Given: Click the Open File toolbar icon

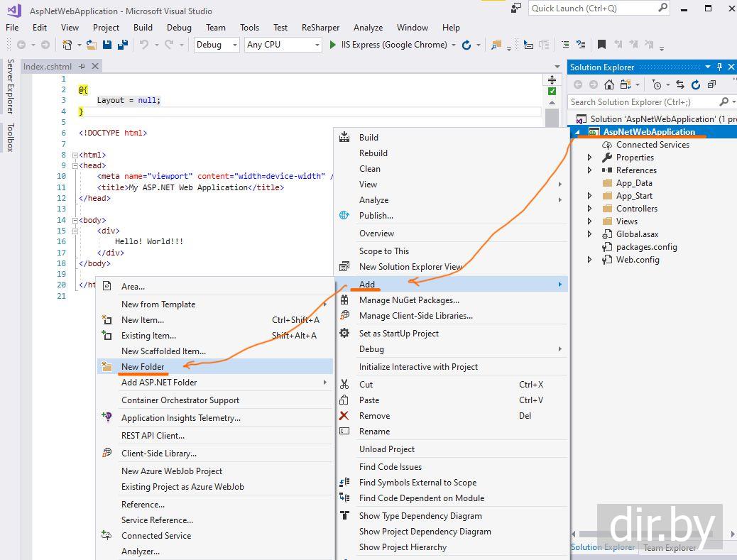Looking at the screenshot, I should (91, 45).
